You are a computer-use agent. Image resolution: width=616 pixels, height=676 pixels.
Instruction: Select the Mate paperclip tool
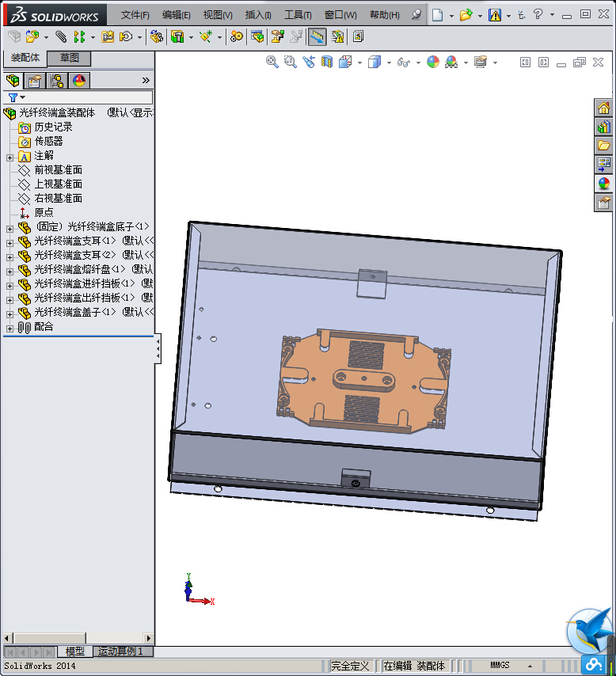click(61, 36)
